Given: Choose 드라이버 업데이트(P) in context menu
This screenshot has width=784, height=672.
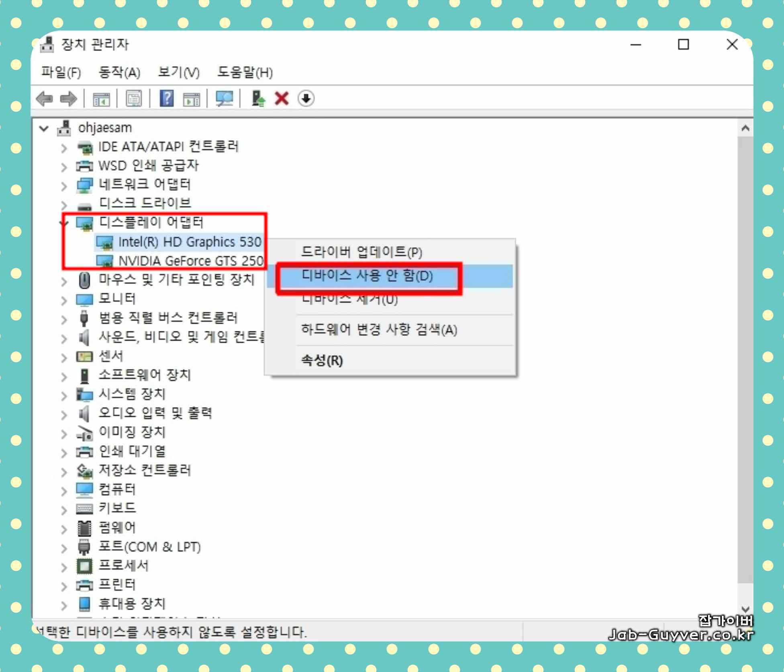Looking at the screenshot, I should pos(361,252).
